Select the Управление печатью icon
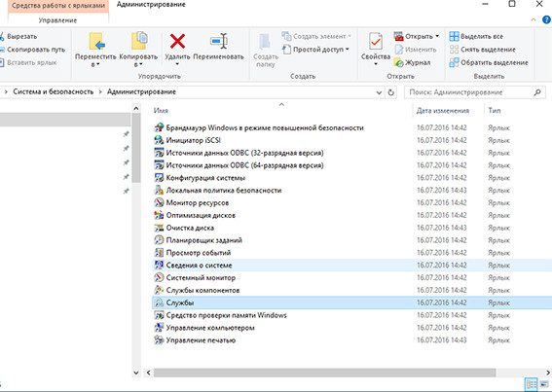552x392 pixels. point(159,339)
